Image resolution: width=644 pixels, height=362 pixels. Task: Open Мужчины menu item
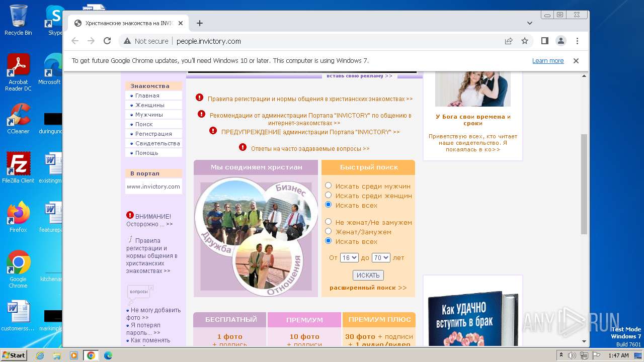pos(149,115)
